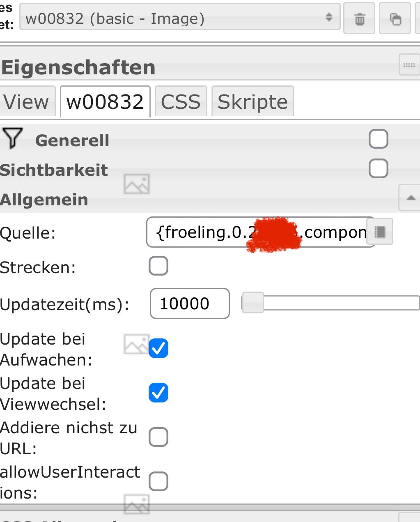
Task: Delete widget using the trash icon
Action: click(x=359, y=18)
